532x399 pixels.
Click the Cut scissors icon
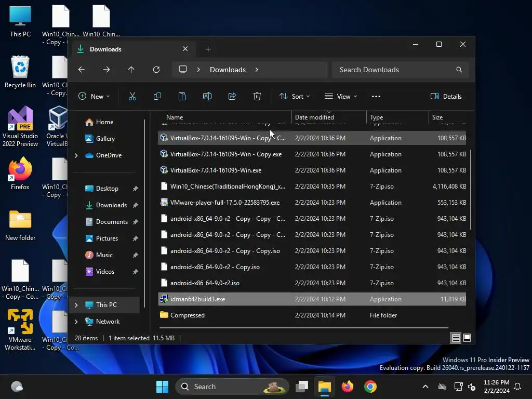[132, 96]
